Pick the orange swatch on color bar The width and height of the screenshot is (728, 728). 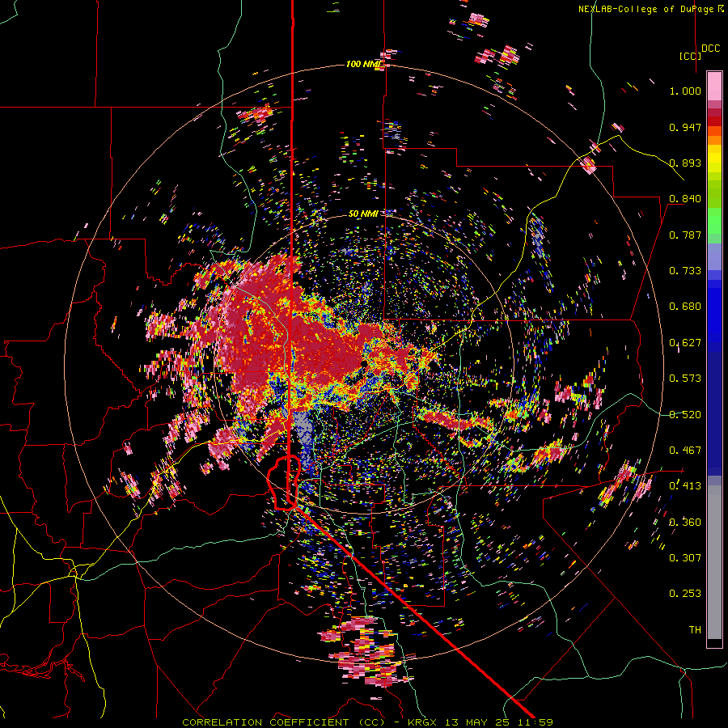[x=714, y=140]
